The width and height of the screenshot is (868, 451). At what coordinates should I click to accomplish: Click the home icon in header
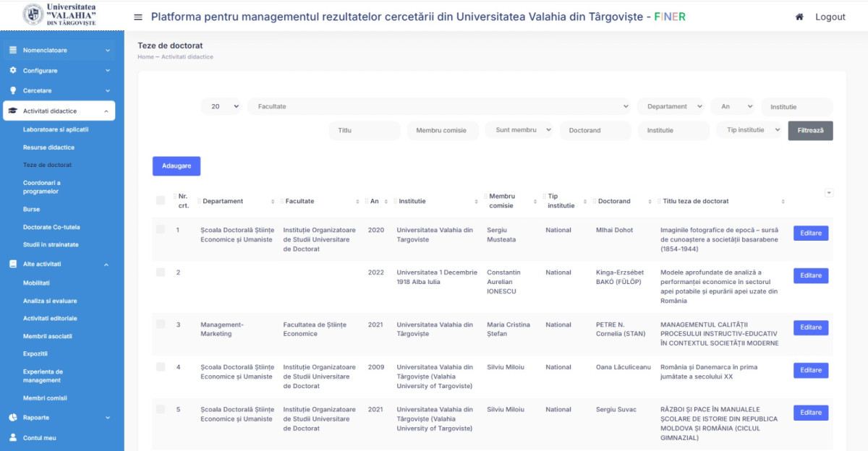799,17
